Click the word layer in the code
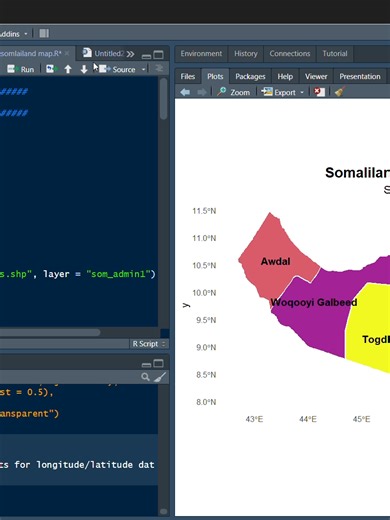 56,274
